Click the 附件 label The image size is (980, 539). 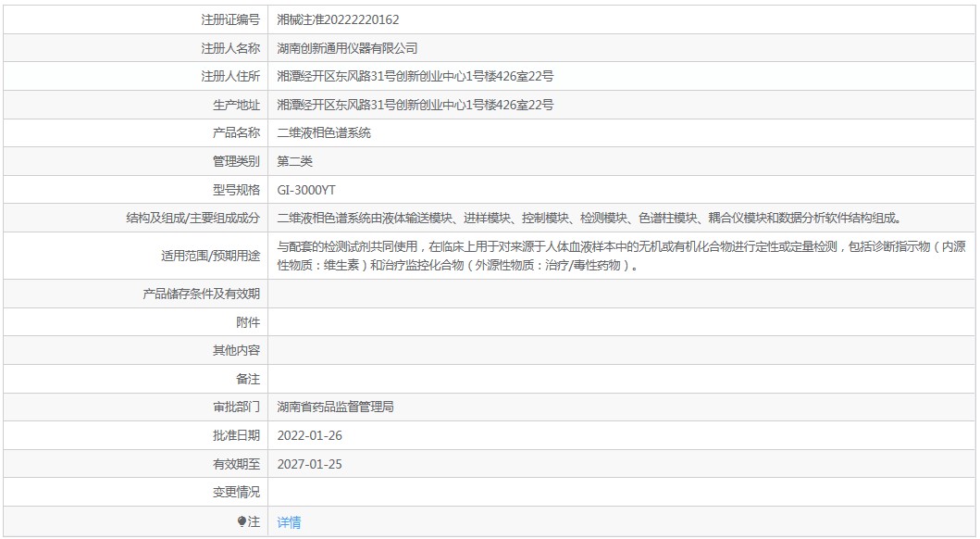click(x=248, y=322)
